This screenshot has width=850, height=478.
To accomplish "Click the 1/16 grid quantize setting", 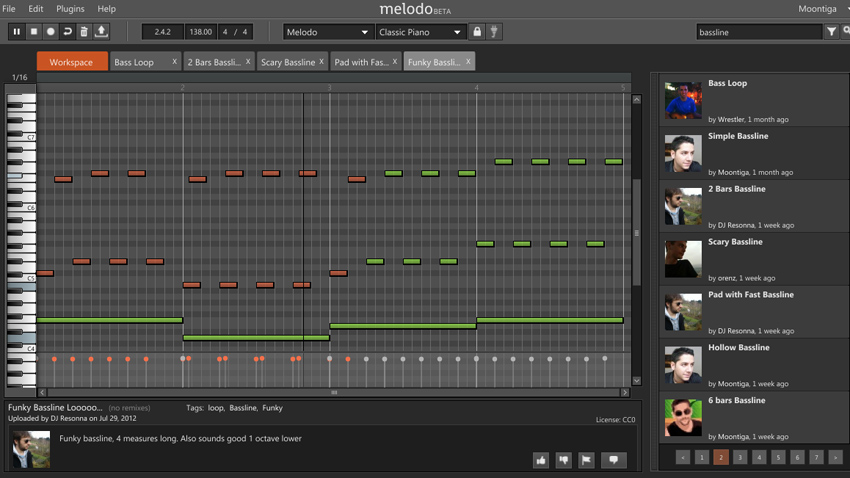I will 20,77.
